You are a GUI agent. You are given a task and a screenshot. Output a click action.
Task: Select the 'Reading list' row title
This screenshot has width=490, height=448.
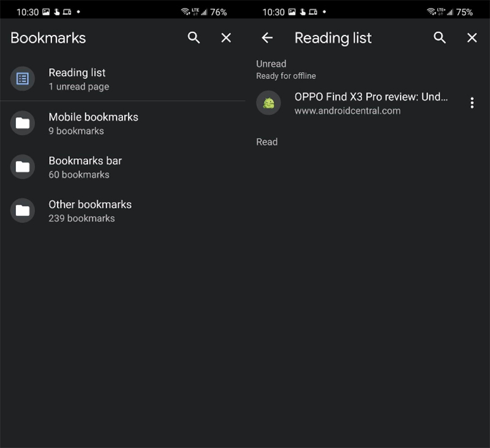77,72
